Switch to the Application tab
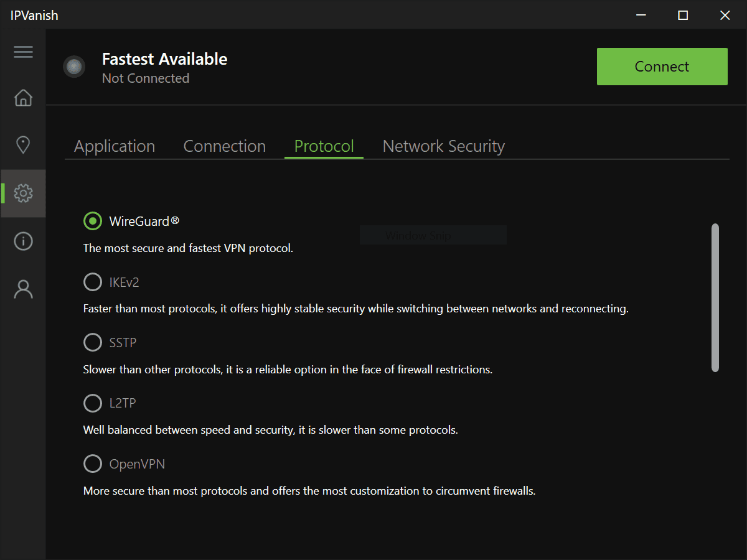This screenshot has width=747, height=560. [x=115, y=146]
